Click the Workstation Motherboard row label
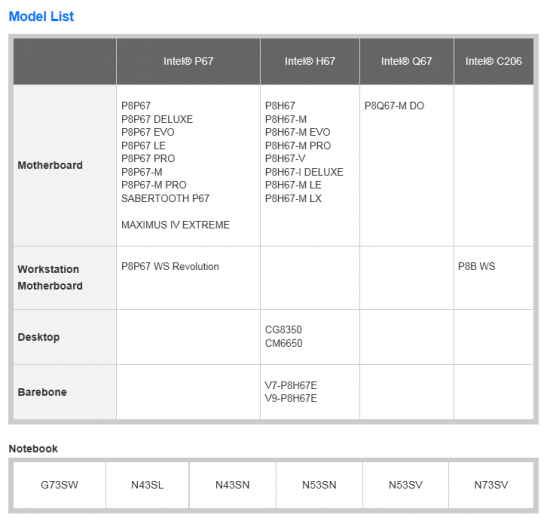550x527 pixels. [50, 278]
